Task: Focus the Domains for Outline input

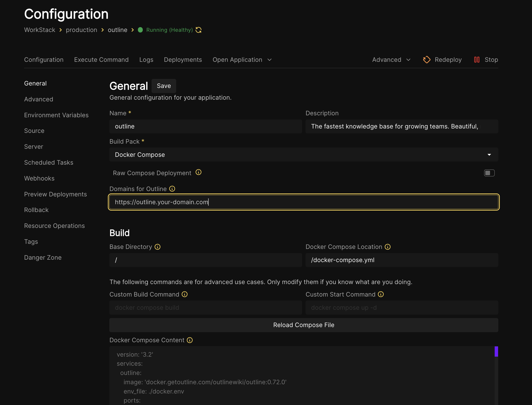Action: [304, 202]
